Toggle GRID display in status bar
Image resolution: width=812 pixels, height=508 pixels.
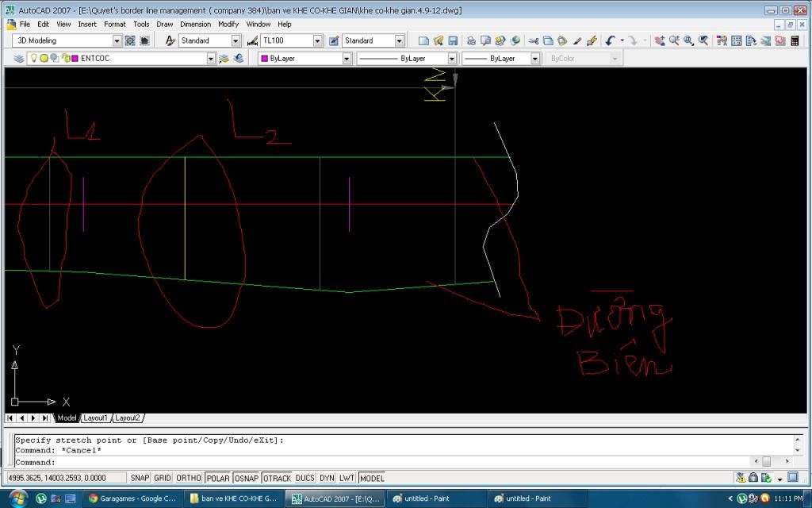coord(162,478)
